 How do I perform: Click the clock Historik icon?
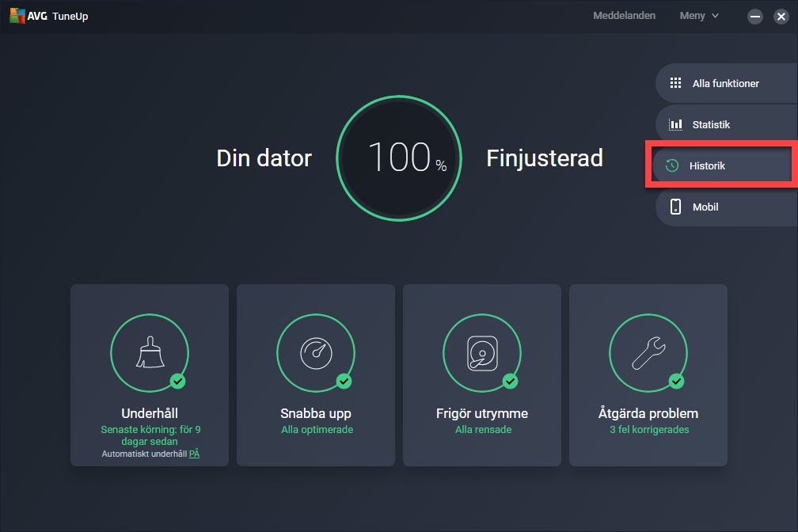(672, 165)
